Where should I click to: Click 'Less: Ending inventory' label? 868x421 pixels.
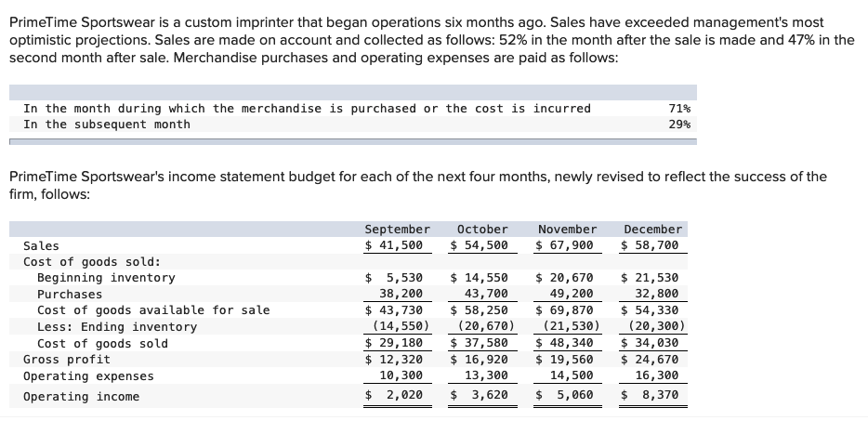pyautogui.click(x=117, y=327)
